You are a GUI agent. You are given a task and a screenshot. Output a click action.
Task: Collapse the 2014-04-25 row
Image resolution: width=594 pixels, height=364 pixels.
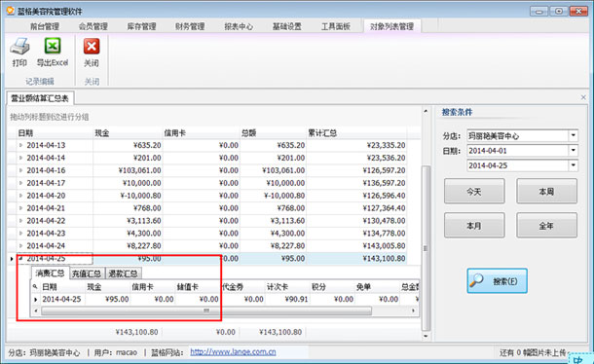point(20,258)
